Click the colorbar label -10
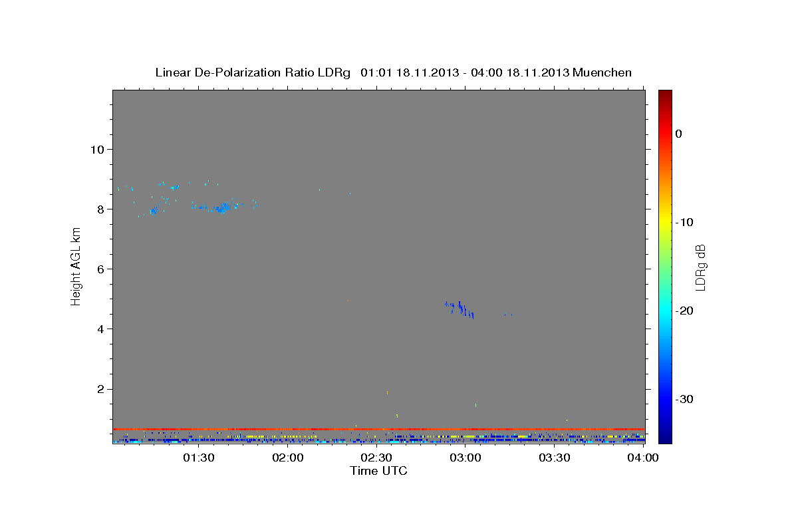The width and height of the screenshot is (798, 532). tap(685, 222)
